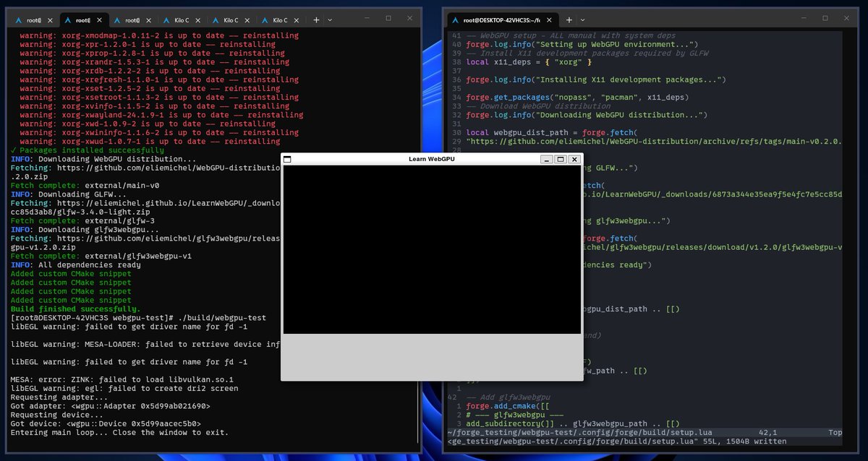
Task: Click 'local webgpu_dist_path = forge.fetch(' line
Action: [x=552, y=133]
